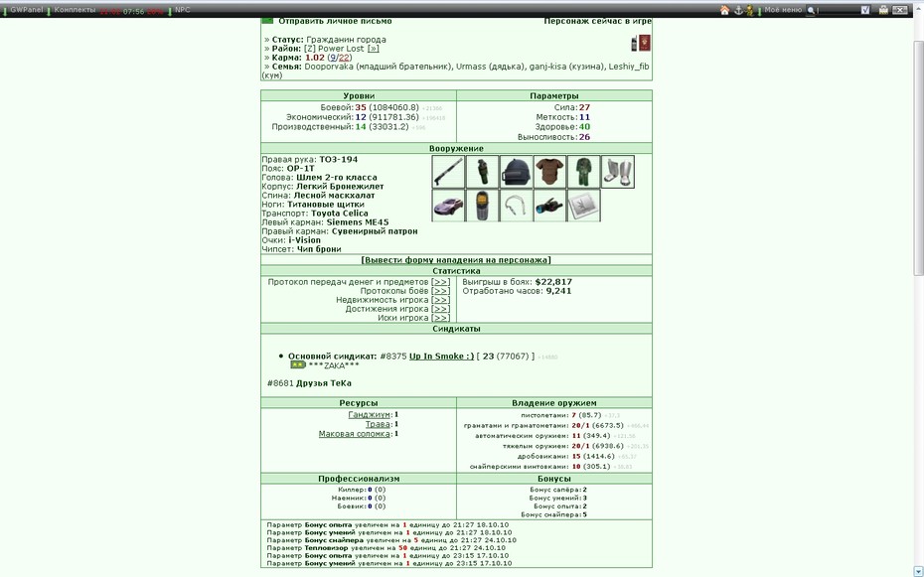
Task: Click the combat winnings value $22,817
Action: click(553, 282)
